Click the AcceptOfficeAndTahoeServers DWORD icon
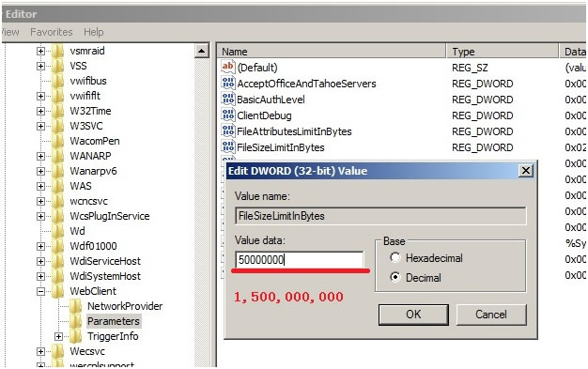 (x=228, y=84)
